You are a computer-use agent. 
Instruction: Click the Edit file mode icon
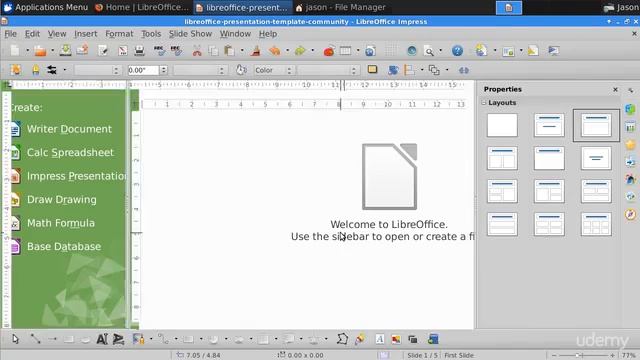(x=103, y=51)
